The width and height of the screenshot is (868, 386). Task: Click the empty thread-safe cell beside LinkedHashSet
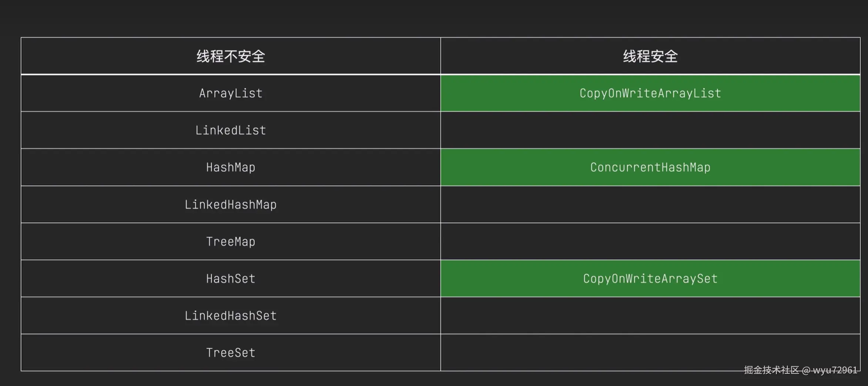650,315
